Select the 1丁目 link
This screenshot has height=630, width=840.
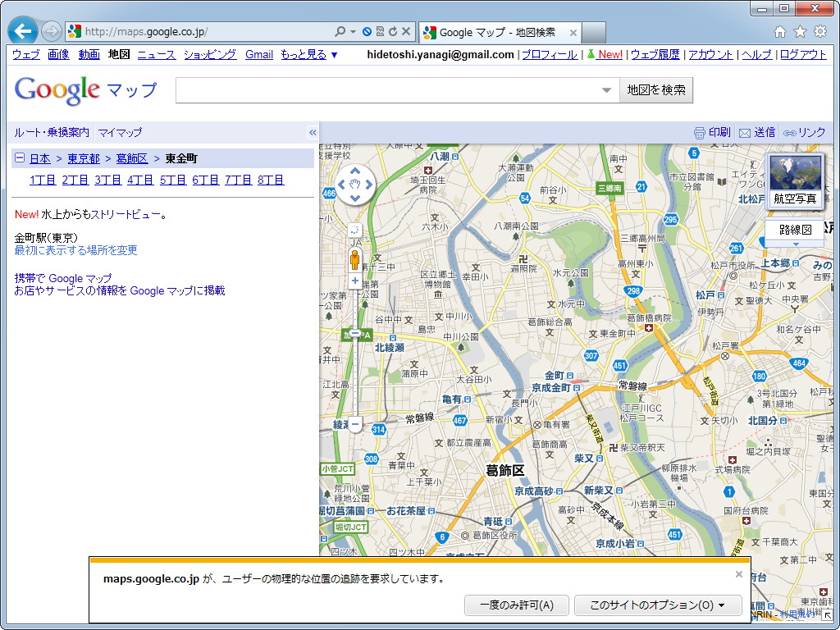43,180
